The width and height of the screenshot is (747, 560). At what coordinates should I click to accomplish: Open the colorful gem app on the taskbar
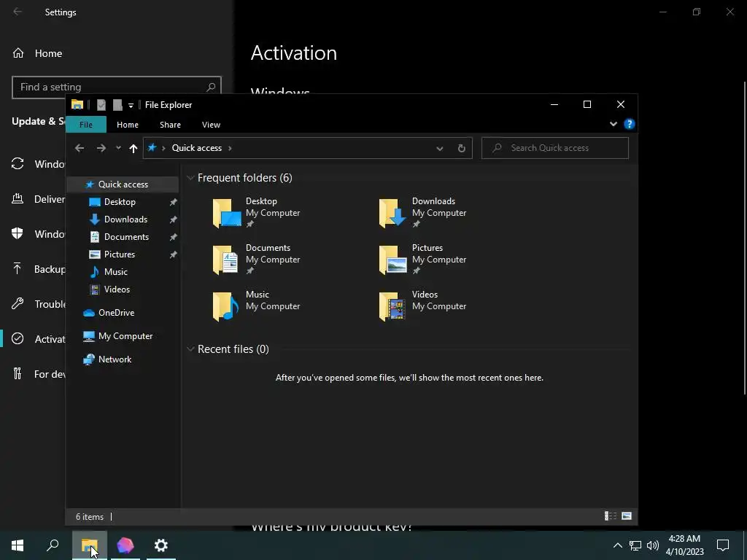pos(125,545)
